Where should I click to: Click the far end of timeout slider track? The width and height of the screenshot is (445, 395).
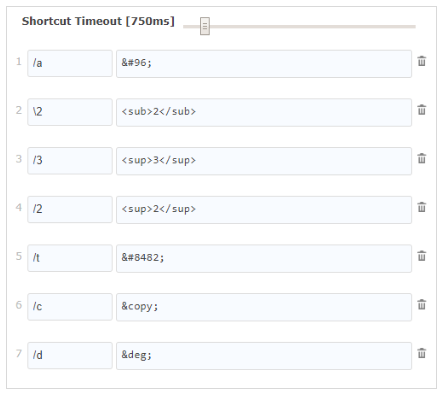click(413, 26)
